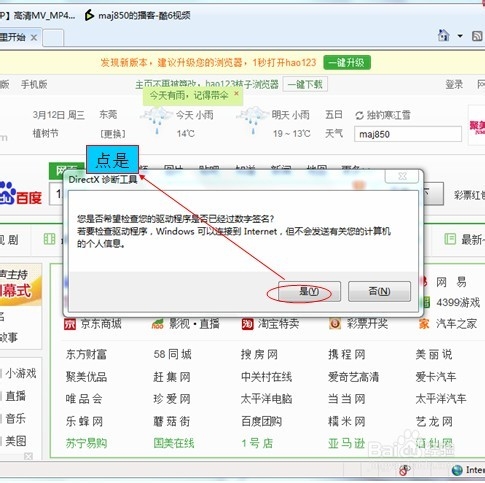Open the 太平洋汽车 link
The height and width of the screenshot is (483, 485).
tap(441, 399)
